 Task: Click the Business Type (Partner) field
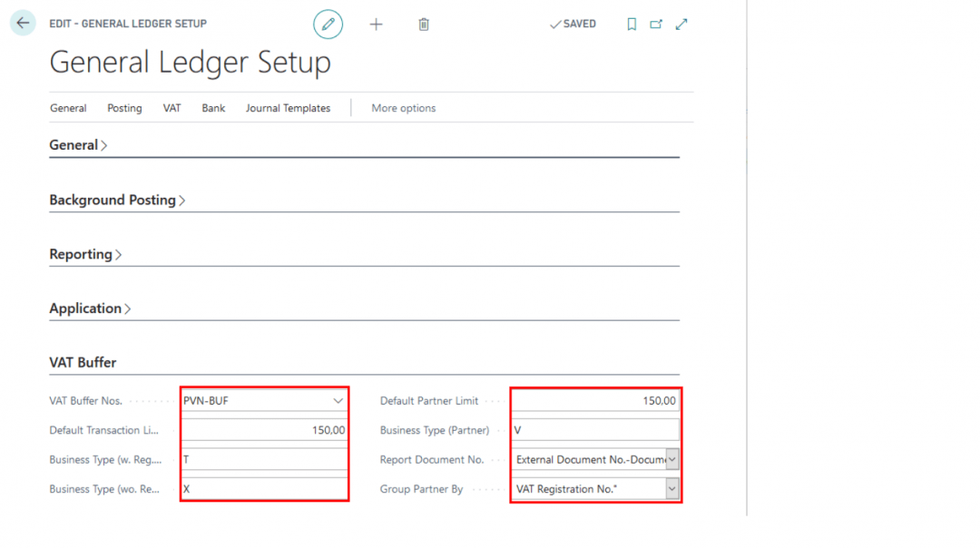tap(594, 430)
